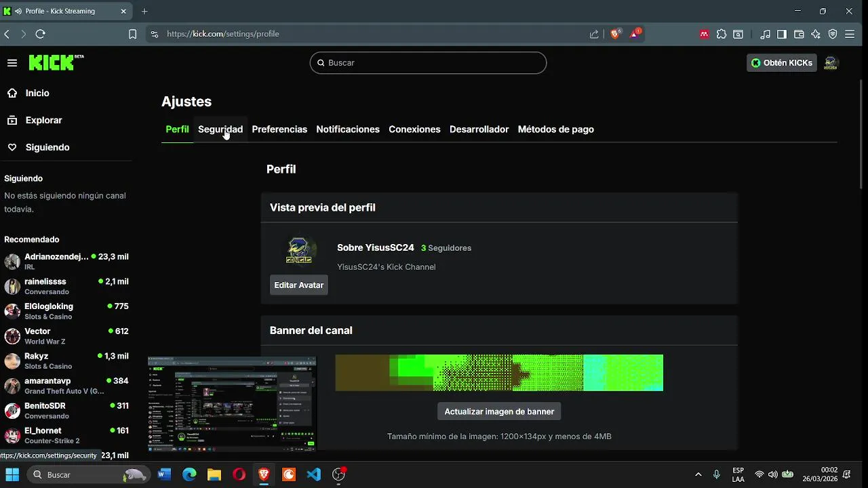Open Visual Studio Code from taskbar
Screen dimensions: 868x488
point(313,474)
